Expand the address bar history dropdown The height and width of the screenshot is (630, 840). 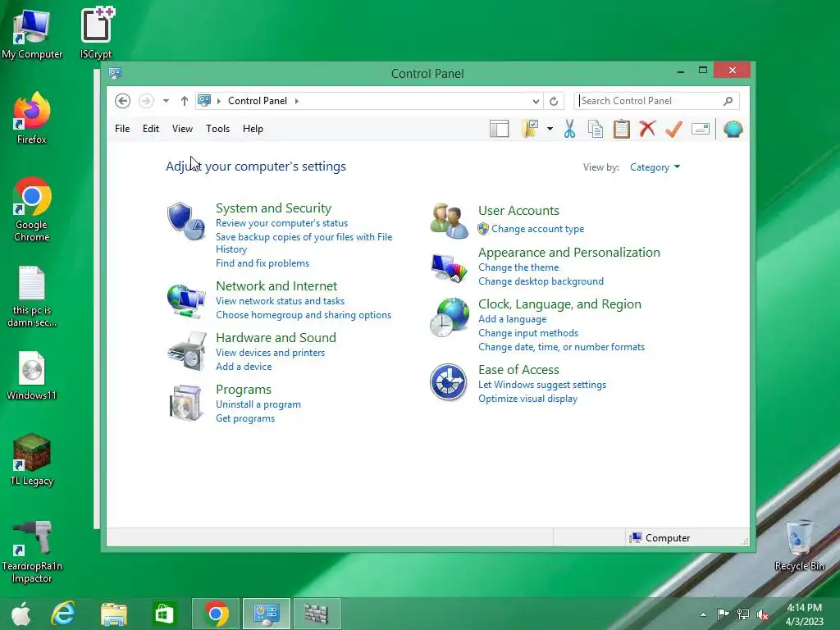pyautogui.click(x=536, y=101)
